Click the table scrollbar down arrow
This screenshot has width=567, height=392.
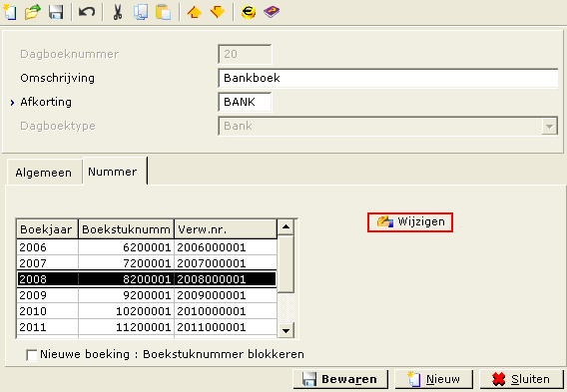tap(286, 330)
